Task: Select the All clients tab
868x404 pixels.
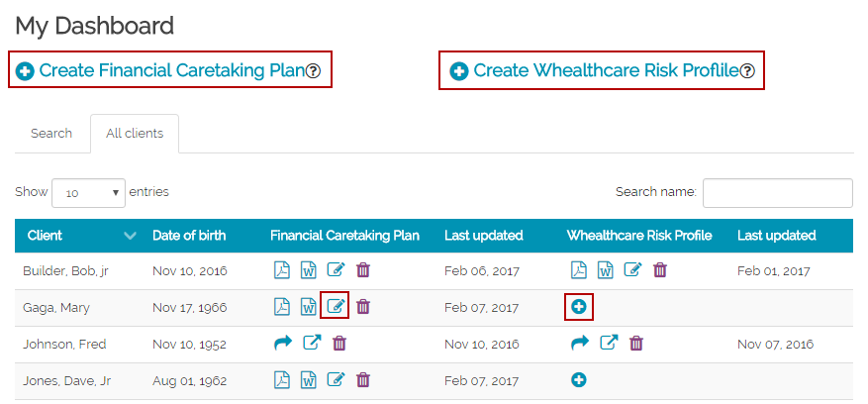Action: [x=135, y=134]
